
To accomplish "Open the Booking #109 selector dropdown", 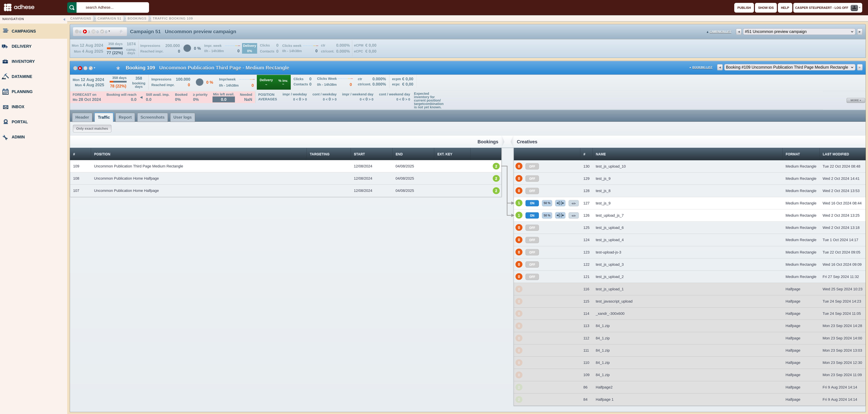I will [789, 67].
